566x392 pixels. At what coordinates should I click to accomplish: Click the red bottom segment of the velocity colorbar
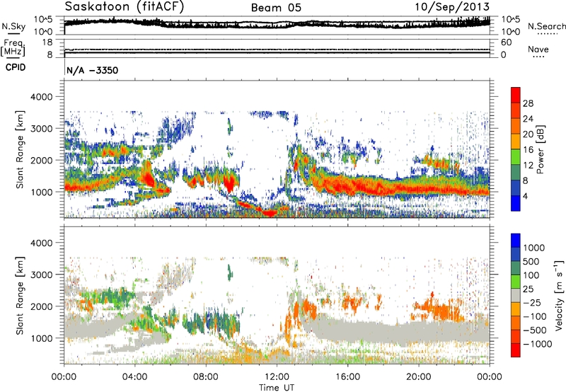pyautogui.click(x=516, y=350)
